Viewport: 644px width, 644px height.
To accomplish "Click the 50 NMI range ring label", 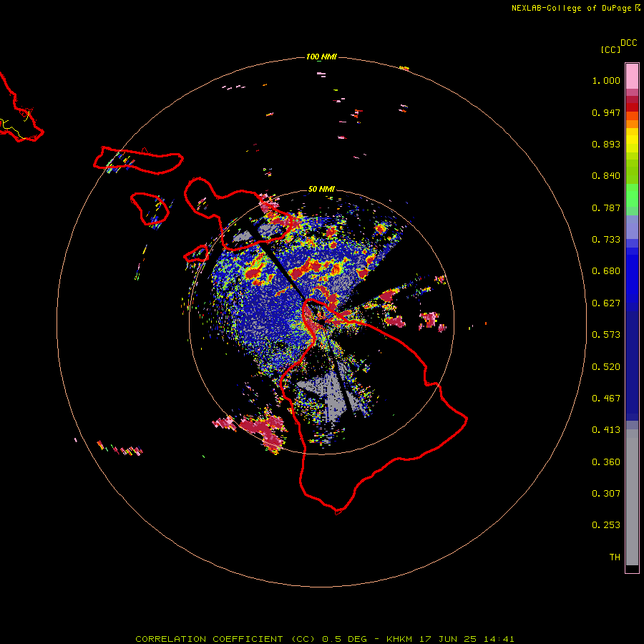I will pyautogui.click(x=321, y=189).
